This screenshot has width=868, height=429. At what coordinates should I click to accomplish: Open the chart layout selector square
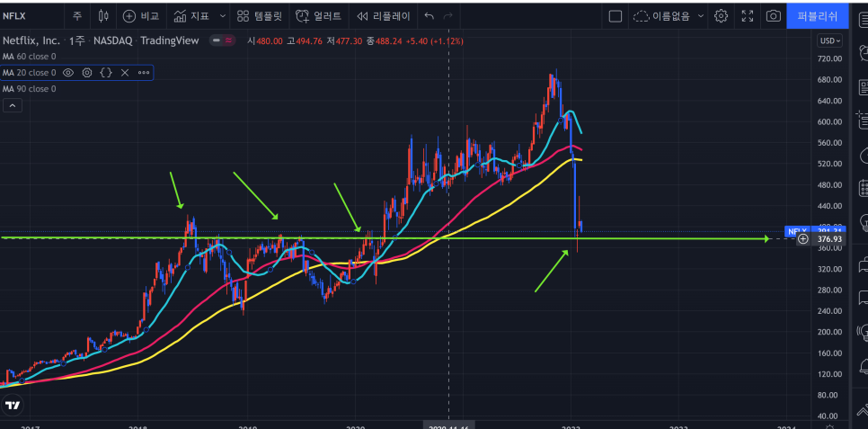click(615, 16)
